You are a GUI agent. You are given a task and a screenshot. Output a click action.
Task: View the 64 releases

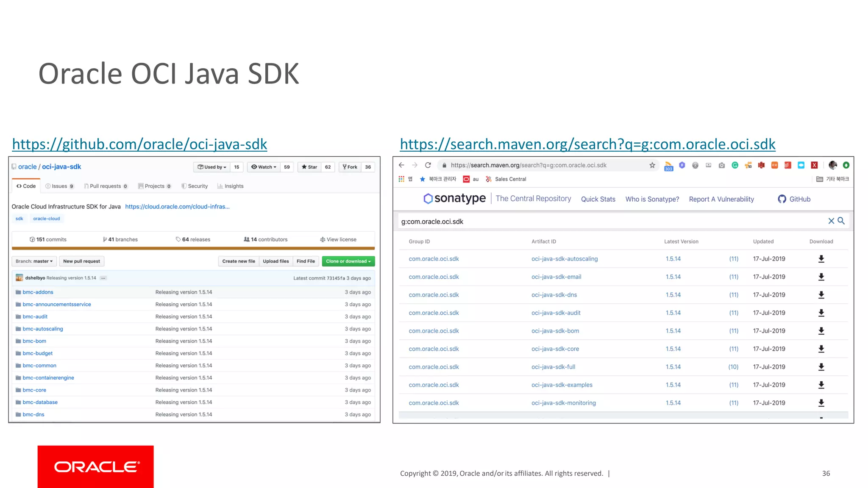193,239
